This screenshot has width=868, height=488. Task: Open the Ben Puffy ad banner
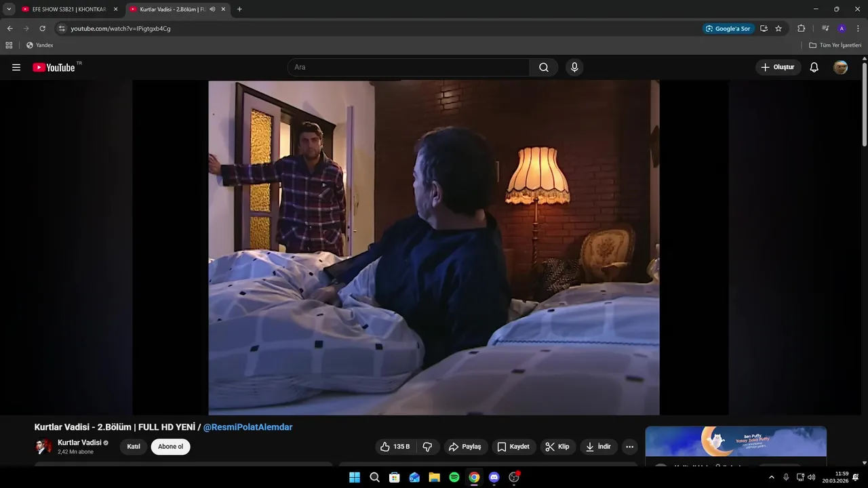pyautogui.click(x=736, y=442)
